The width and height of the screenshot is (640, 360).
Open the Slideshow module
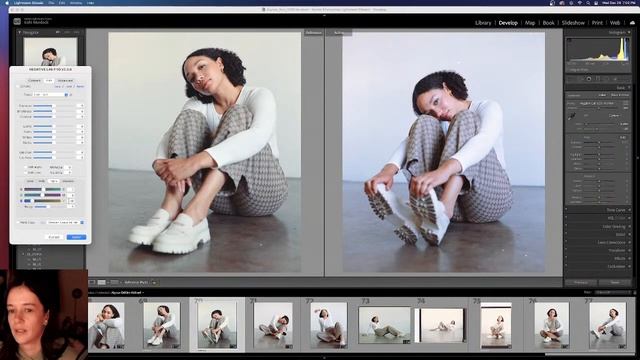[x=573, y=23]
